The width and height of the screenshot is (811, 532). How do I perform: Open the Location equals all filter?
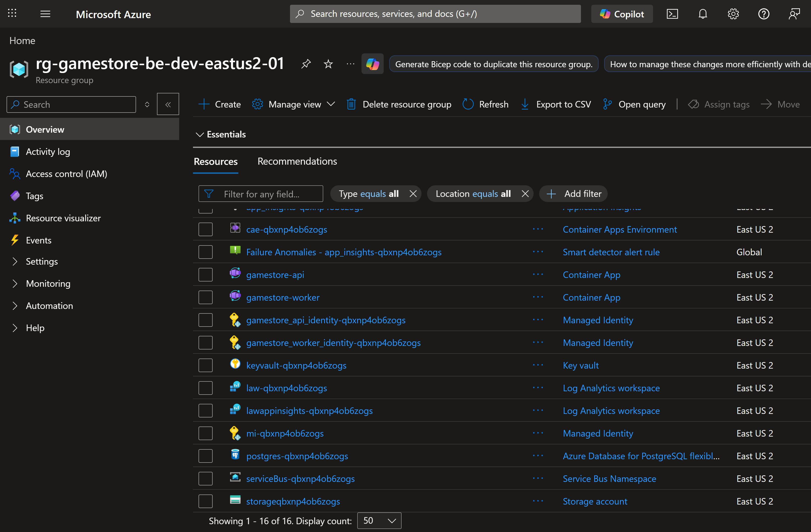(473, 194)
